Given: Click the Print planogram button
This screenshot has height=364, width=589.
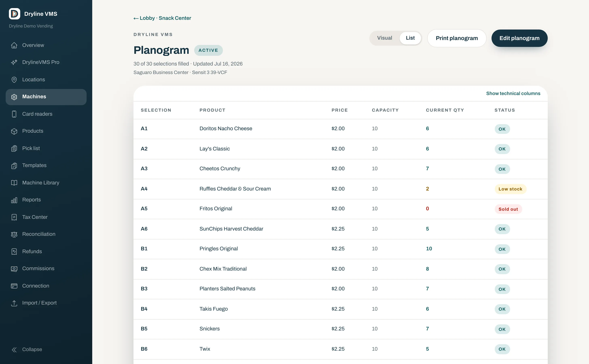Looking at the screenshot, I should click(x=457, y=38).
